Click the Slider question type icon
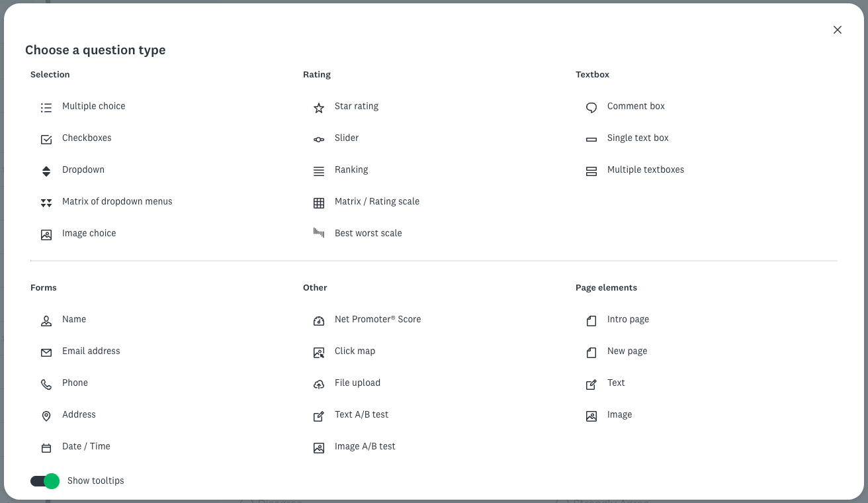Viewport: 868px width, 503px height. [x=319, y=140]
